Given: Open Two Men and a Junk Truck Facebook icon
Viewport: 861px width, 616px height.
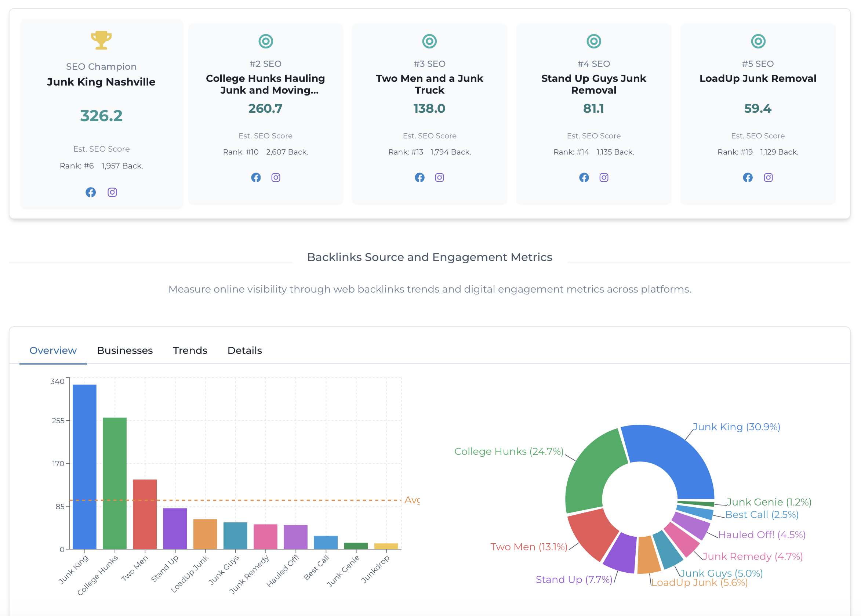Looking at the screenshot, I should pos(420,178).
